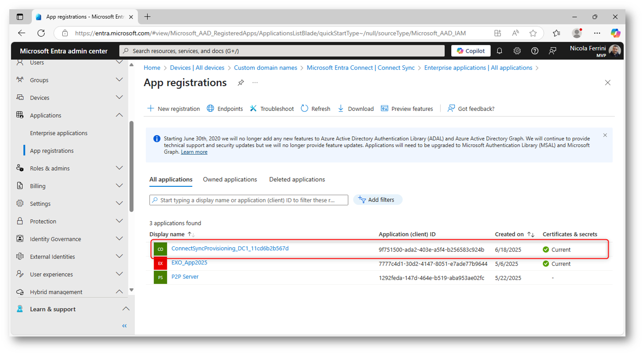
Task: Open the Entra notifications bell
Action: 500,51
